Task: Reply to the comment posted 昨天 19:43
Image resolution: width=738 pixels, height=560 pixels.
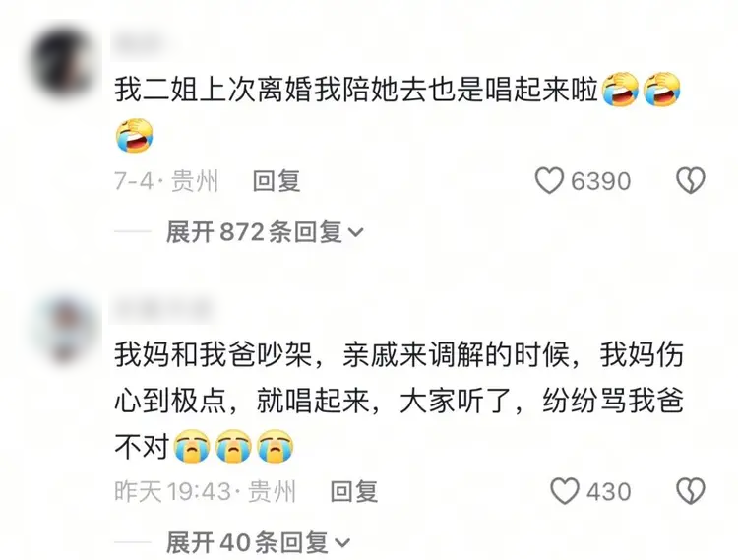Action: click(x=354, y=492)
